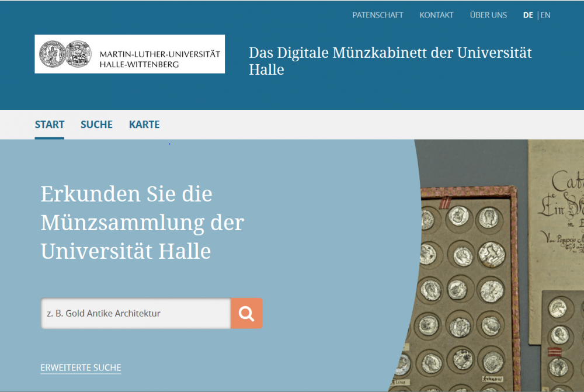Open the START tab

[50, 124]
